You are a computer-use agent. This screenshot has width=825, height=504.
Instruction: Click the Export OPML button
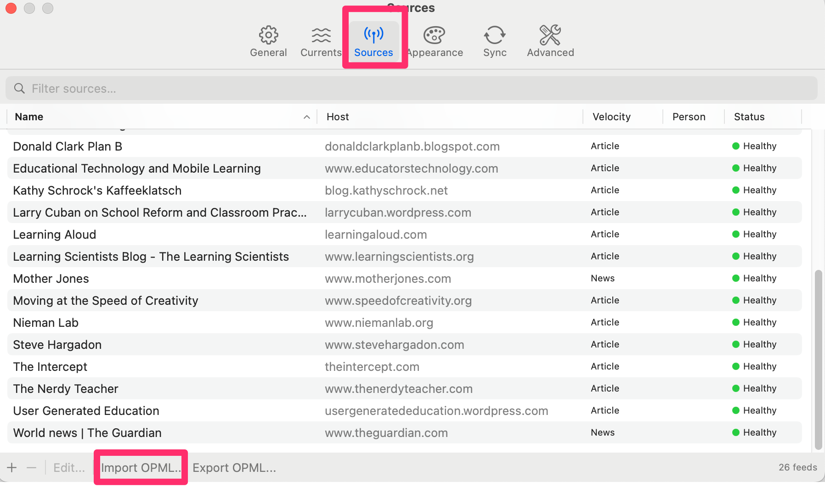pyautogui.click(x=234, y=467)
